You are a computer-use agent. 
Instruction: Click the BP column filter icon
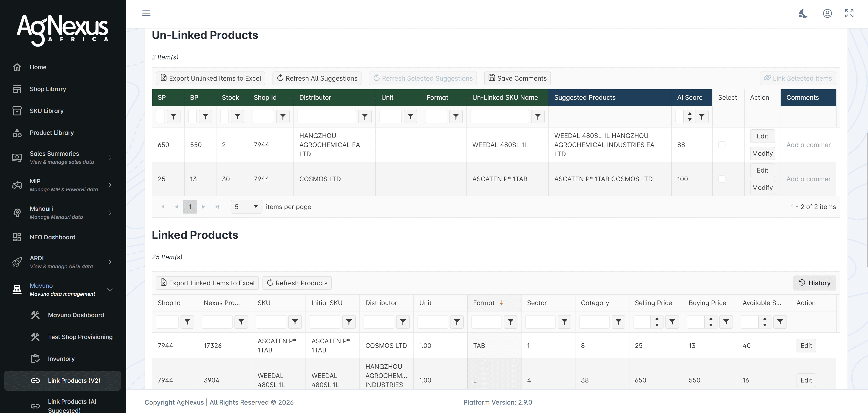click(206, 117)
